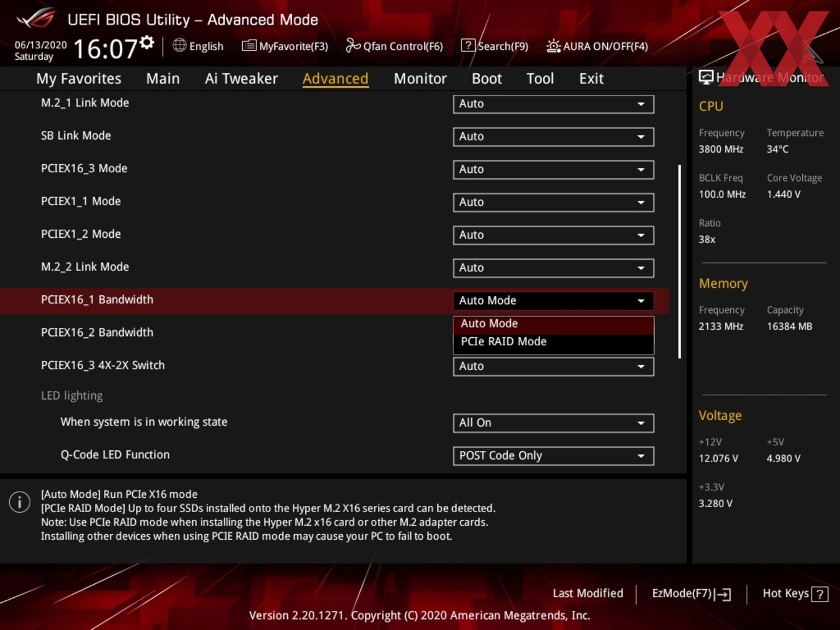The width and height of the screenshot is (840, 630).
Task: Open Qfan Control(F6)
Action: [394, 46]
